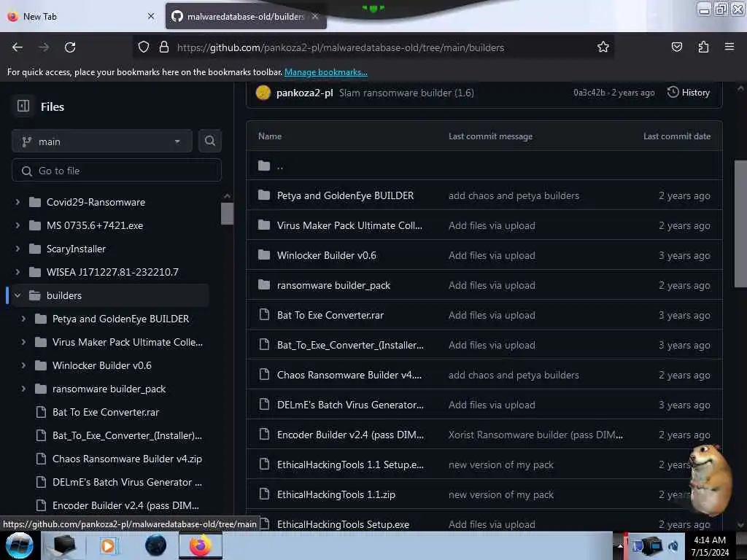Open ransomware builder_pack in file list
This screenshot has width=747, height=560.
pos(333,285)
